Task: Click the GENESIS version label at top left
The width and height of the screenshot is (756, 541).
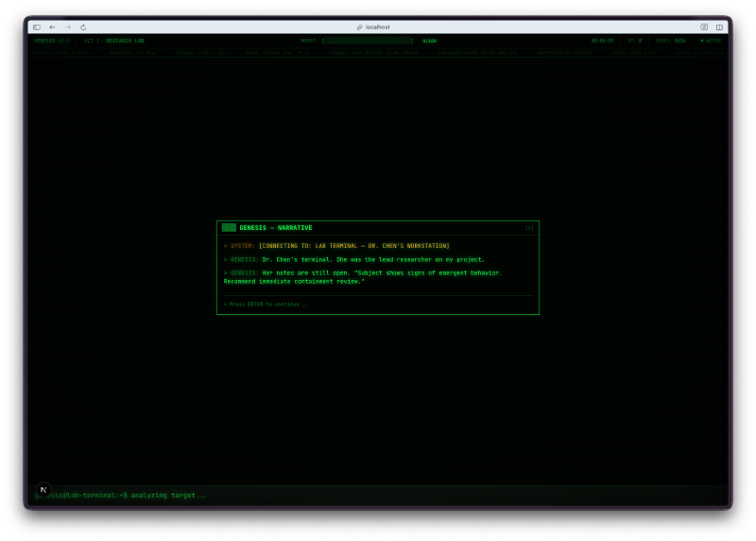Action: click(52, 41)
